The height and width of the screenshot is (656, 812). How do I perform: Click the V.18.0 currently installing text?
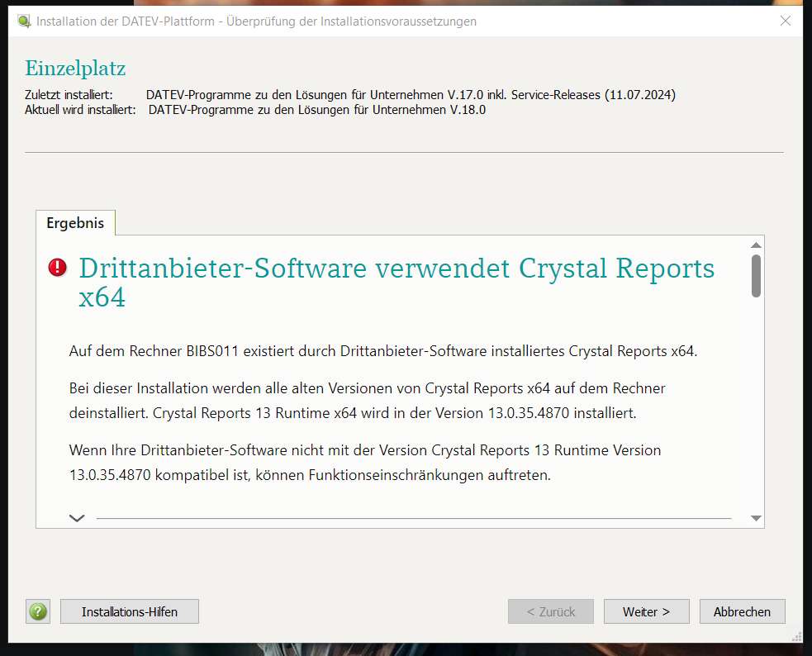317,110
